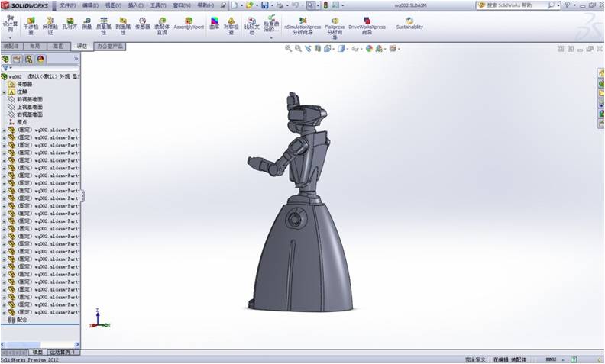Switch to the ConfigurationManager panel tab
605x364 pixels.
click(27, 59)
